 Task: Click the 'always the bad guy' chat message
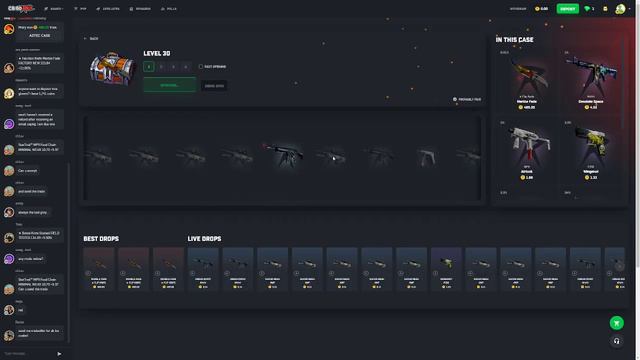pyautogui.click(x=32, y=212)
